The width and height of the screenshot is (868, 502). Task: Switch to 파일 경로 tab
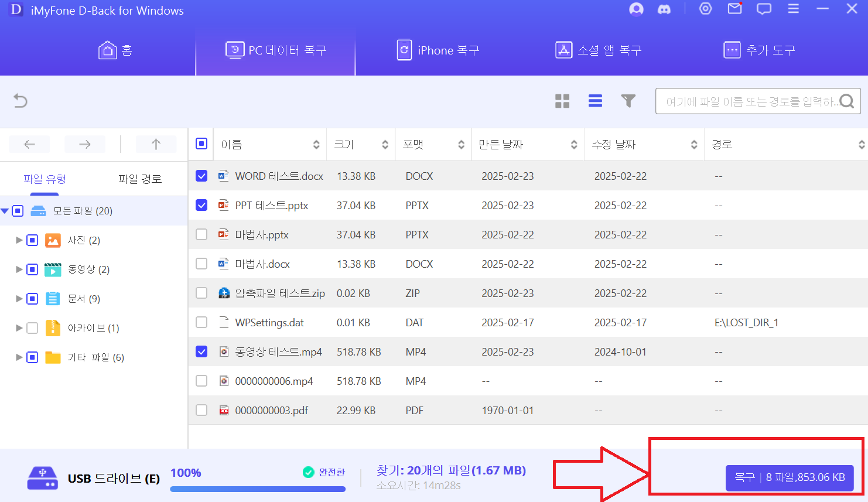140,179
